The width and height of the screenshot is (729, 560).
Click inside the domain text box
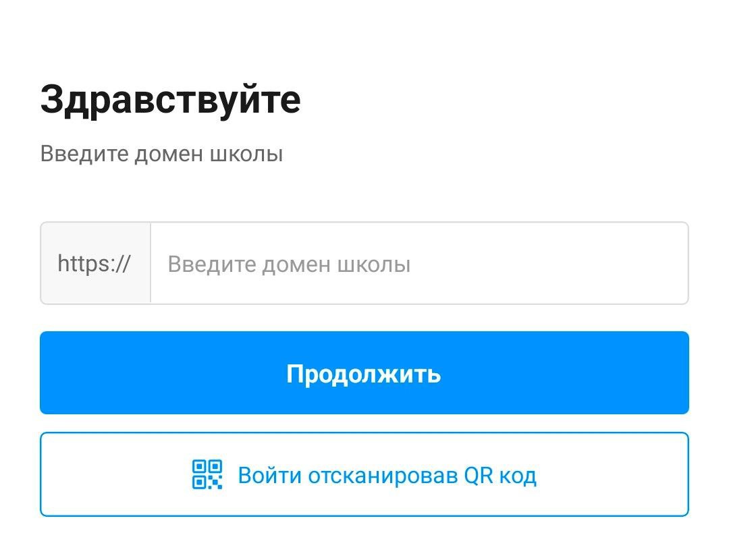pos(418,263)
